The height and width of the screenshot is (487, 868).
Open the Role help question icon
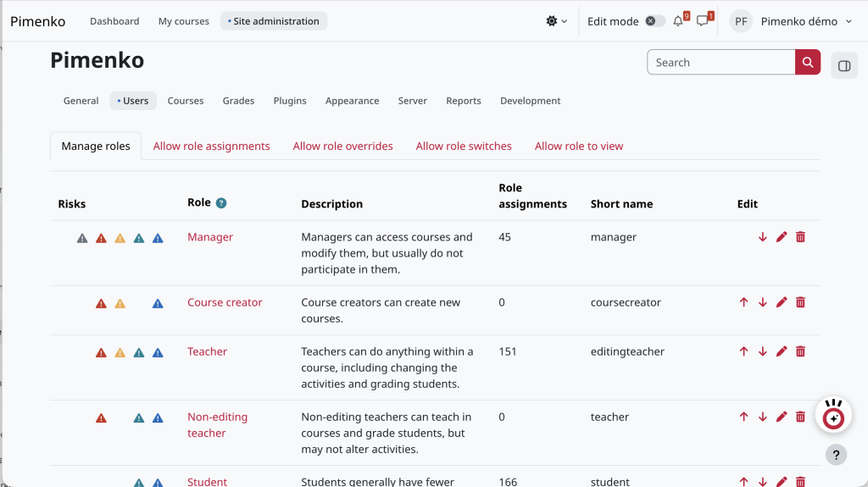click(x=221, y=203)
